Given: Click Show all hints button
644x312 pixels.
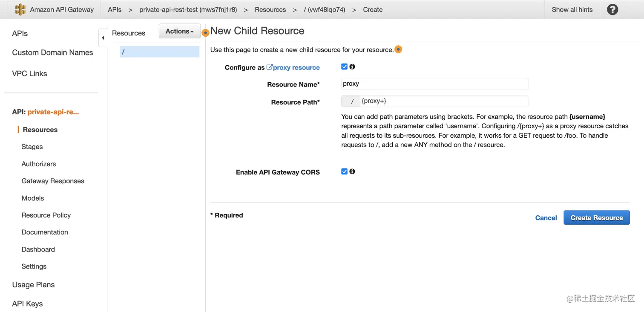Looking at the screenshot, I should coord(572,9).
